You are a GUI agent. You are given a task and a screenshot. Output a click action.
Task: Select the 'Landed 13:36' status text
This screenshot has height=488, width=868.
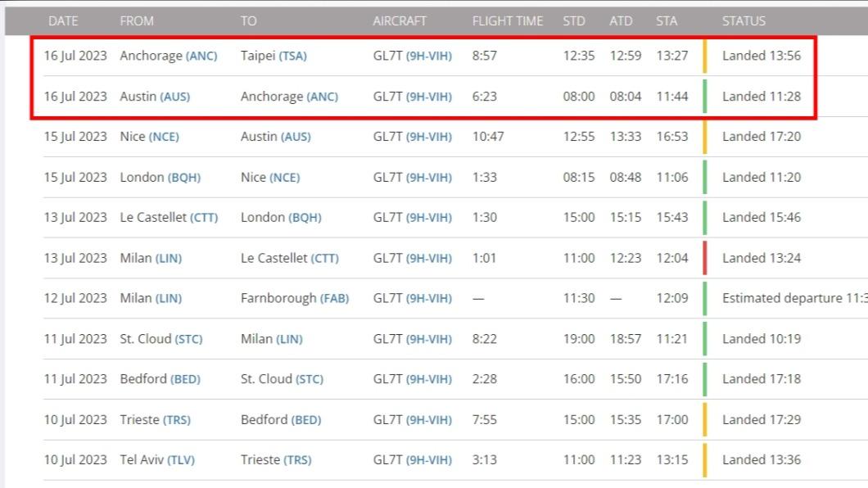[762, 459]
